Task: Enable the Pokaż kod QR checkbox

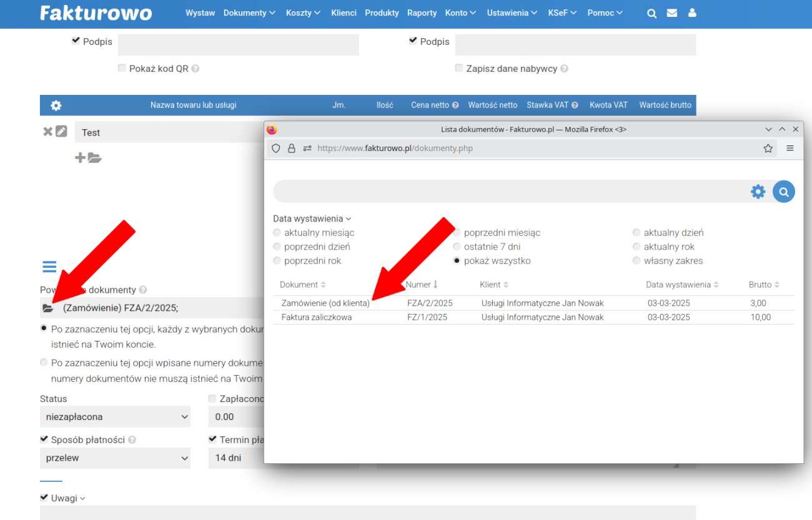Action: (122, 68)
